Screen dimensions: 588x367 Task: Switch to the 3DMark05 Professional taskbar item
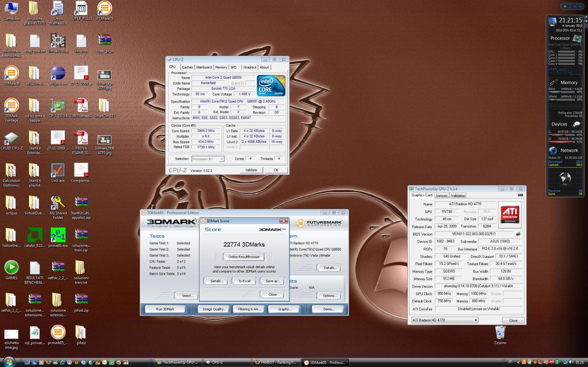(x=325, y=362)
